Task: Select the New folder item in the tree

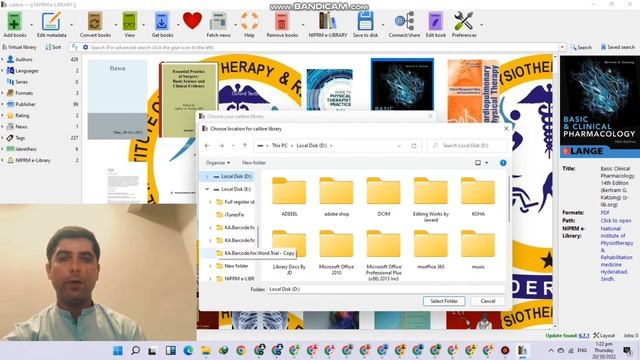Action: pyautogui.click(x=236, y=266)
